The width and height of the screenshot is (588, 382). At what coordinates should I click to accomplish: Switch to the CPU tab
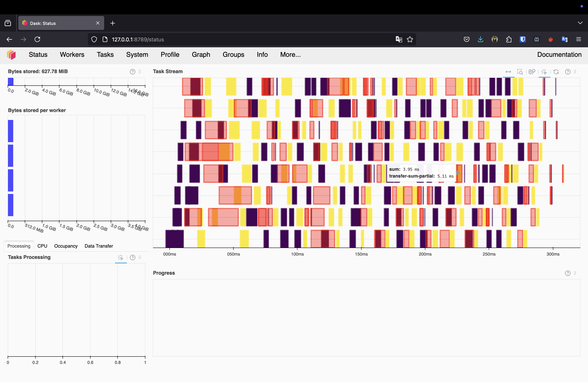click(42, 246)
